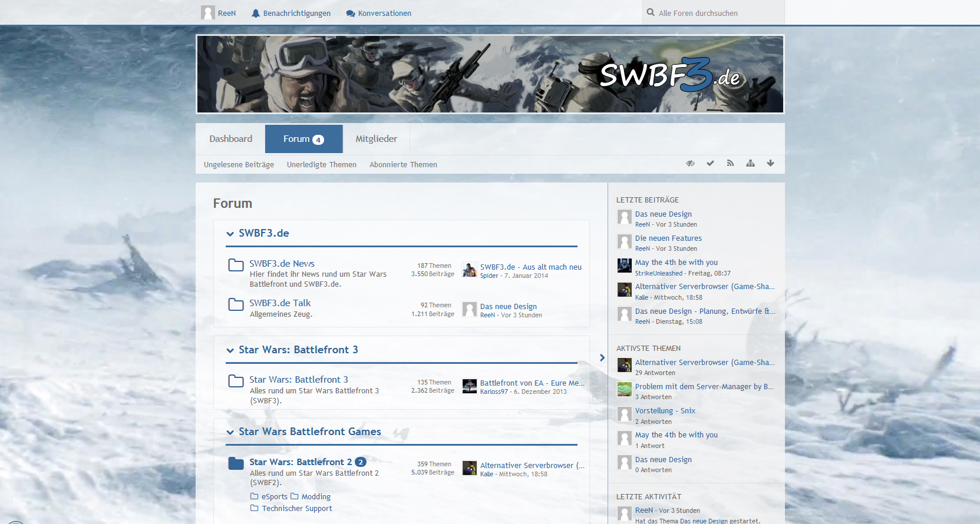Viewport: 980px width, 524px height.
Task: Open Vorstellung - Snix thread
Action: point(665,411)
